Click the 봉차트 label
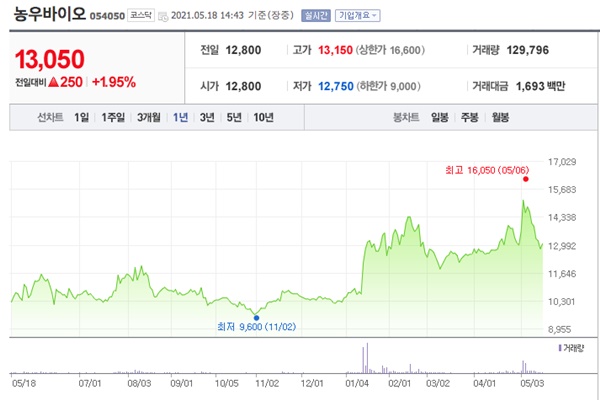 point(406,117)
